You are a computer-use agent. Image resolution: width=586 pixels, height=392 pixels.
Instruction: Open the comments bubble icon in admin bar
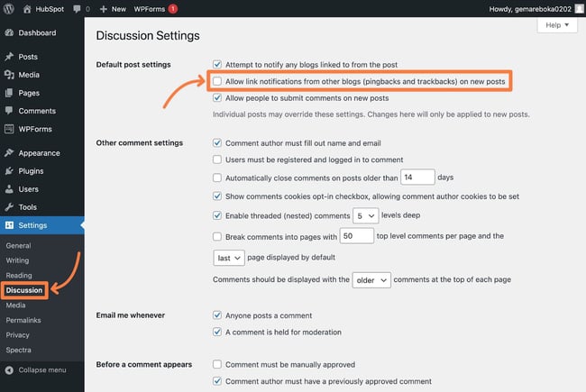77,9
